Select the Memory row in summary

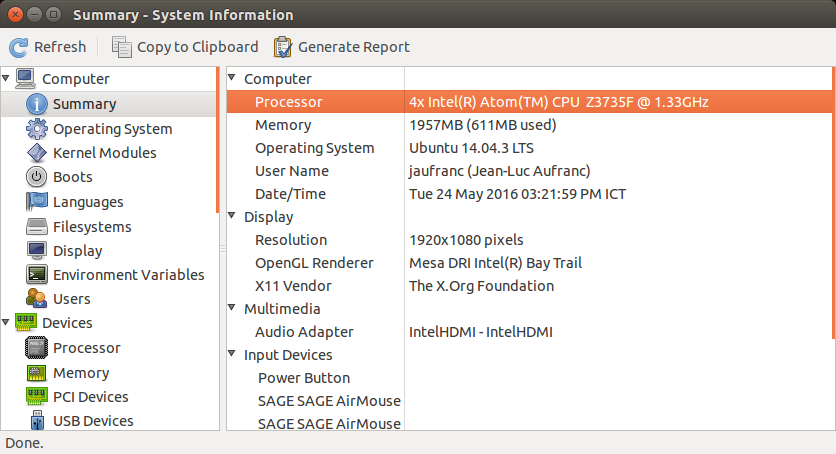[529, 125]
